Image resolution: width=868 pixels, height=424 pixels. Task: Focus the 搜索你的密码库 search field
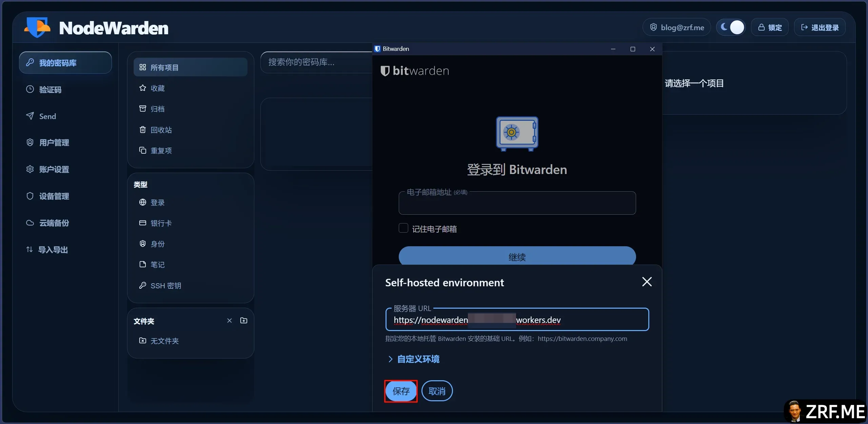(x=316, y=62)
